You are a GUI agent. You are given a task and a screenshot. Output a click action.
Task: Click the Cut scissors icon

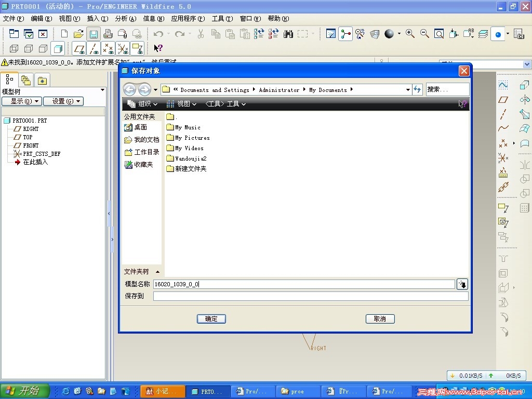click(x=201, y=34)
